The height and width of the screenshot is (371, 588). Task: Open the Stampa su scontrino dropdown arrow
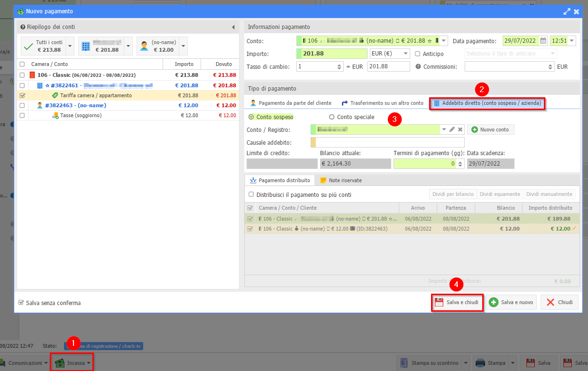(x=466, y=363)
